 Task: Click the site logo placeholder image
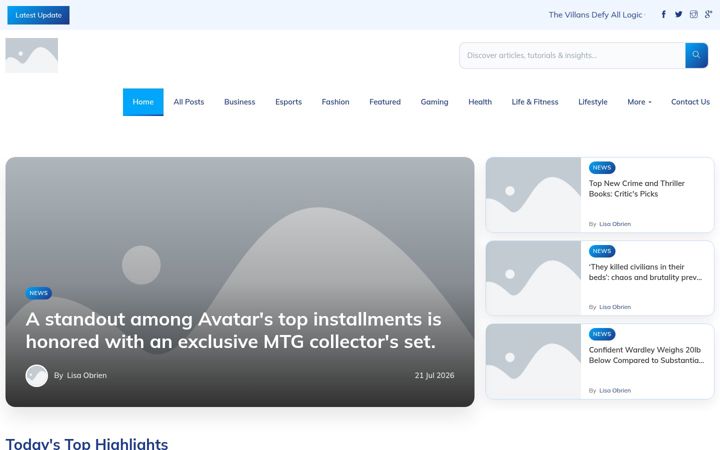32,56
